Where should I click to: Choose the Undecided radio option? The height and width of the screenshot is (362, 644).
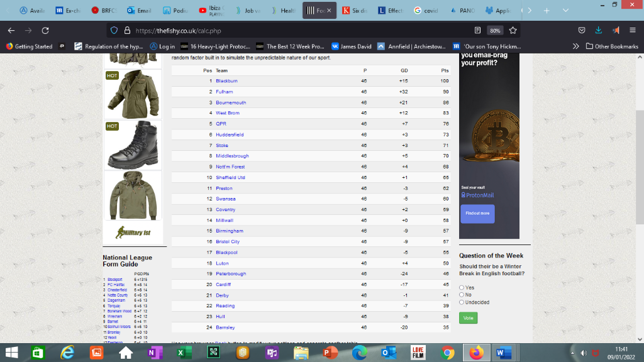tap(462, 302)
